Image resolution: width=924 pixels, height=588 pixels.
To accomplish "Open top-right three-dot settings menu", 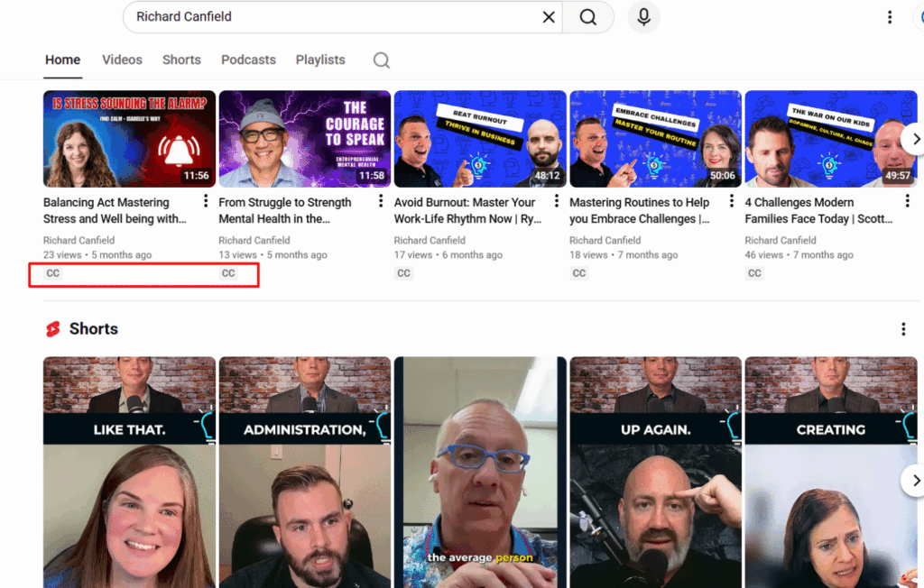I will coord(890,17).
